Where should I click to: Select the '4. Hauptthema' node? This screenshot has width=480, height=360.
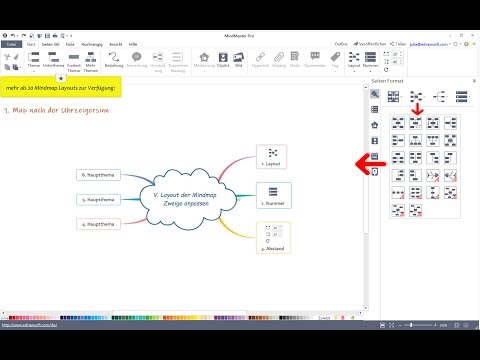click(x=98, y=224)
